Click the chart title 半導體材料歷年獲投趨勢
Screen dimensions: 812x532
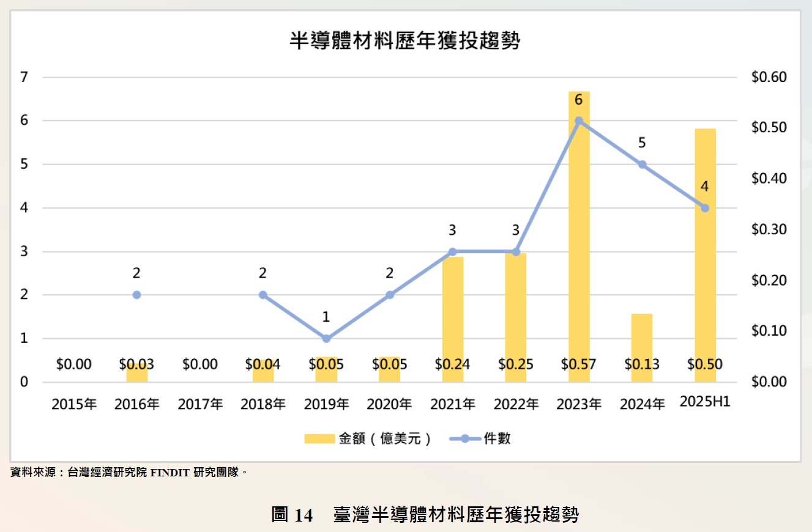pos(405,40)
